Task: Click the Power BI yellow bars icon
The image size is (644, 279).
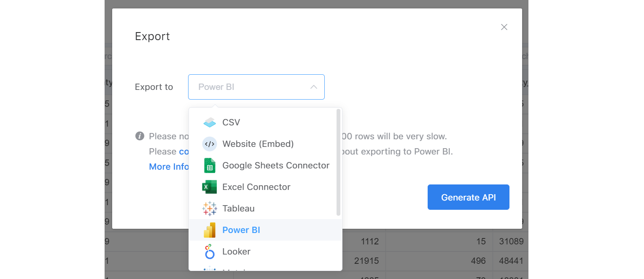Action: point(210,230)
